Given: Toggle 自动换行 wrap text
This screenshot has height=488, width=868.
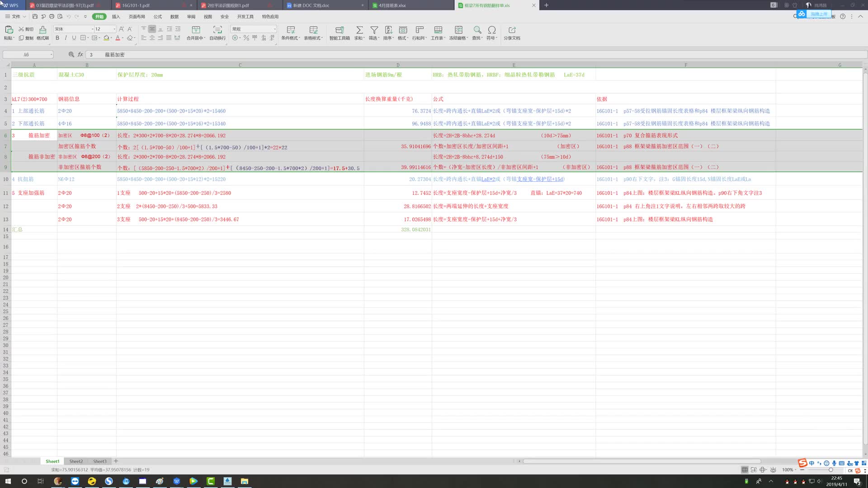Looking at the screenshot, I should (217, 30).
